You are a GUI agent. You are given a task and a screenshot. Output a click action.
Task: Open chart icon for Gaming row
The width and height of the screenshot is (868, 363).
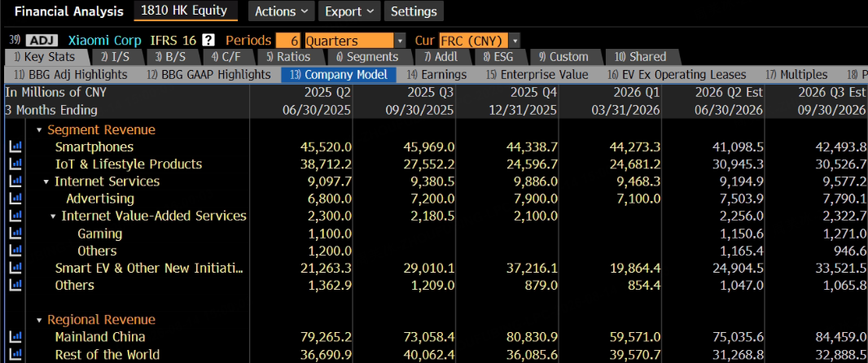tap(15, 233)
